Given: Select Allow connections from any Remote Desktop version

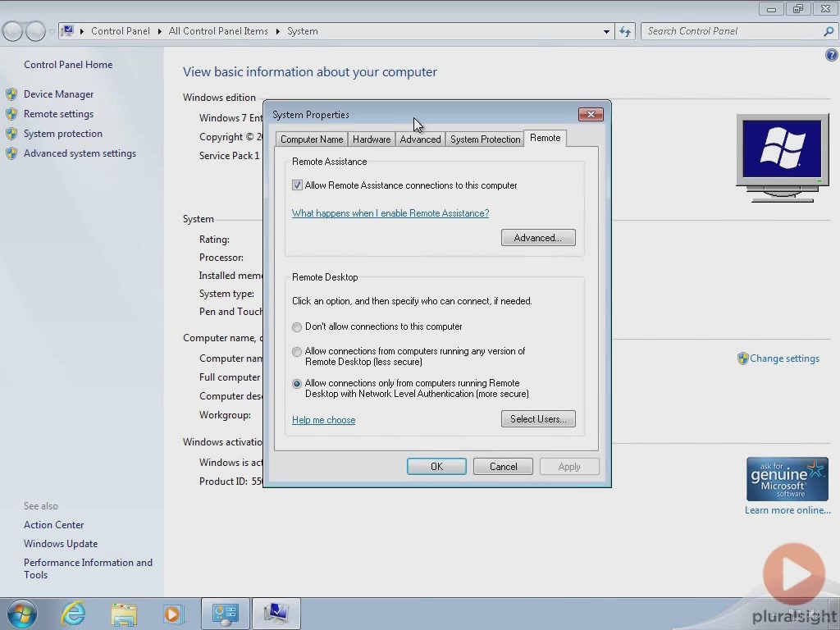Looking at the screenshot, I should tap(297, 352).
